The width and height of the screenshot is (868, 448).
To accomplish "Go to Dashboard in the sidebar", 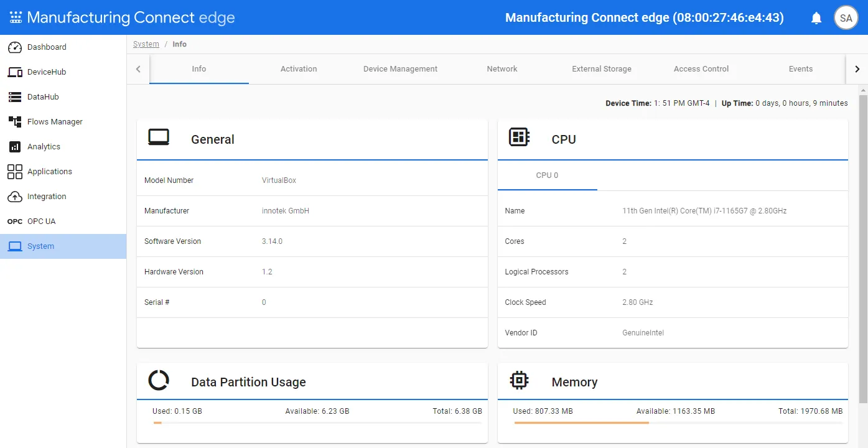I will [x=63, y=47].
